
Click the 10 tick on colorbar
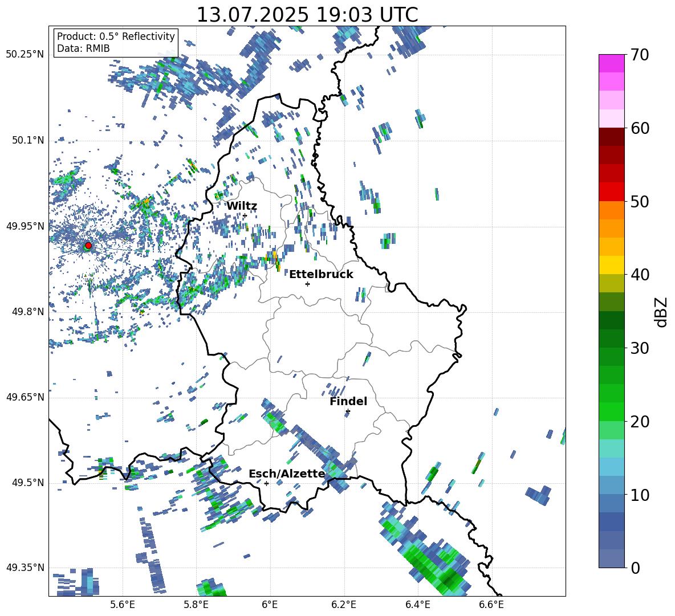pyautogui.click(x=639, y=495)
